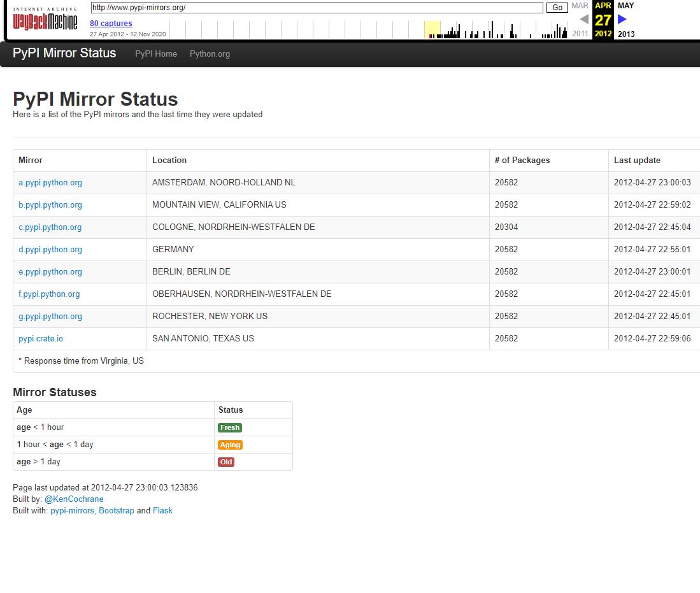This screenshot has height=593, width=700.
Task: Open Python.org in navigation bar
Action: (x=210, y=54)
